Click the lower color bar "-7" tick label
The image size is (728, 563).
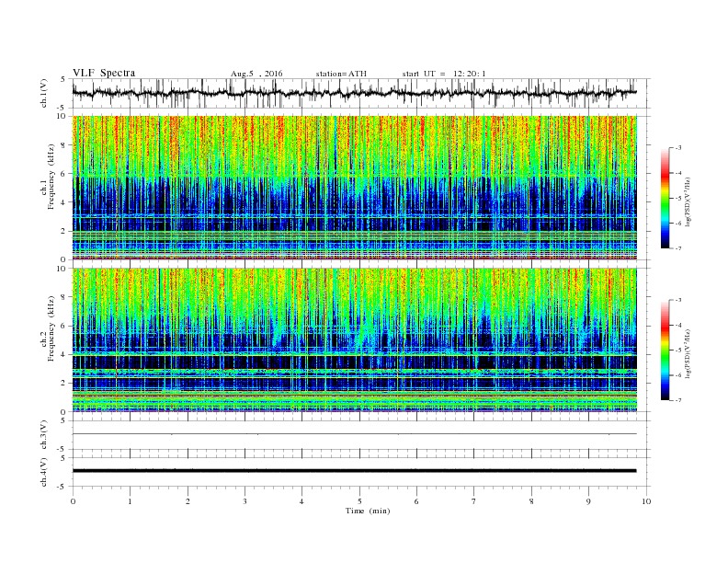(x=678, y=400)
